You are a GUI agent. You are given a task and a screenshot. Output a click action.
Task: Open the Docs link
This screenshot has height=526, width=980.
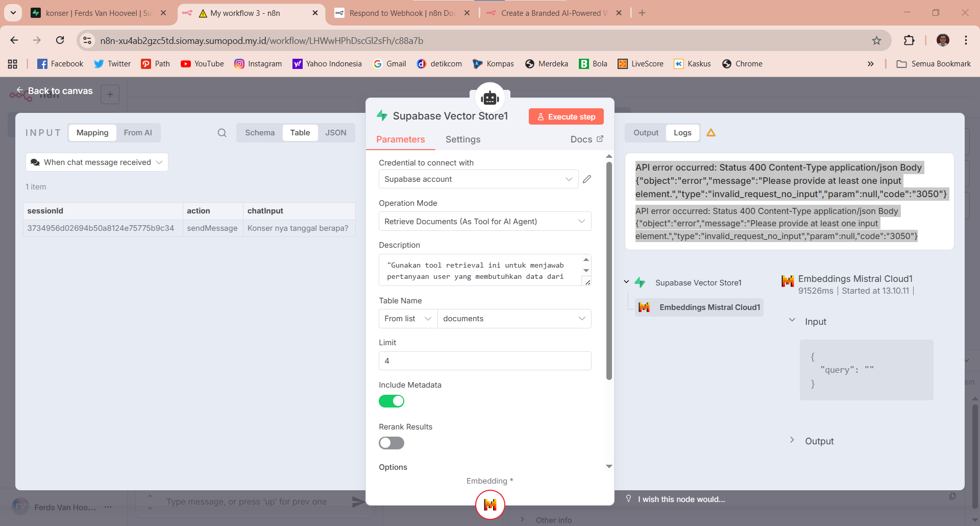tap(587, 139)
